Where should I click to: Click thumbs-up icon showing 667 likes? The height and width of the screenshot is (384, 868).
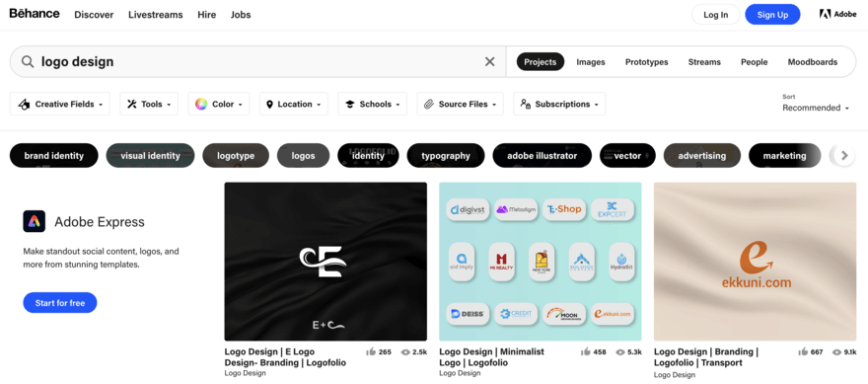pyautogui.click(x=803, y=351)
